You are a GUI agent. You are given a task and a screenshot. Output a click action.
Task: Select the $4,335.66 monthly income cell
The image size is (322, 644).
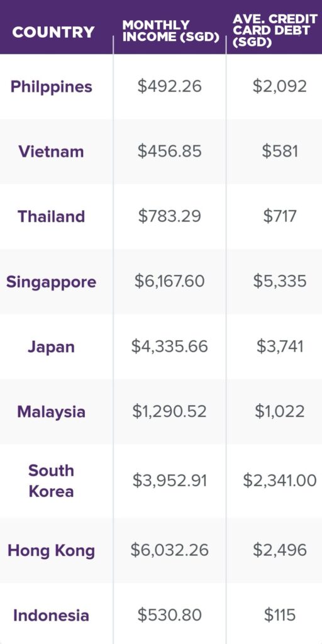pos(170,347)
